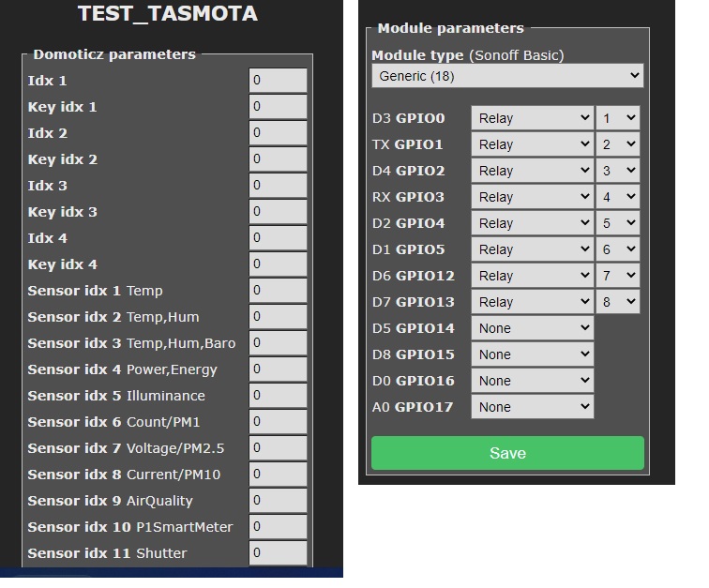Click the green Save button
Screen dimensions: 709x588
(507, 453)
